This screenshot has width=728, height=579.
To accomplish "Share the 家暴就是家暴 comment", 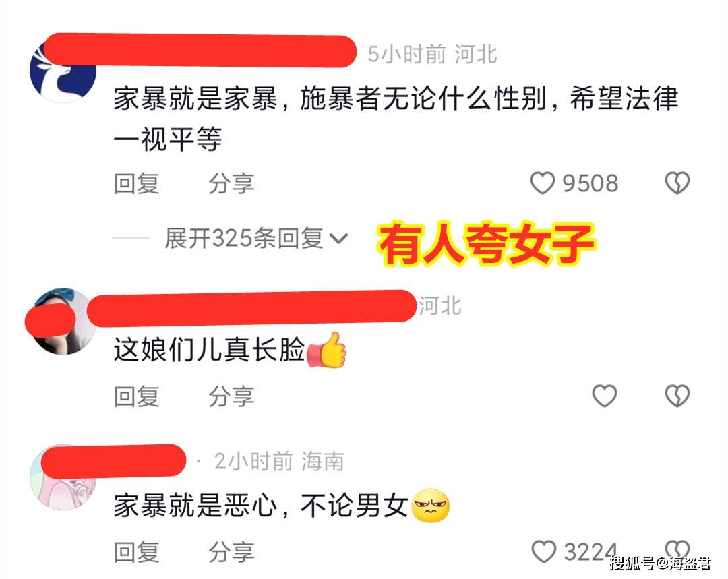I will pyautogui.click(x=231, y=183).
